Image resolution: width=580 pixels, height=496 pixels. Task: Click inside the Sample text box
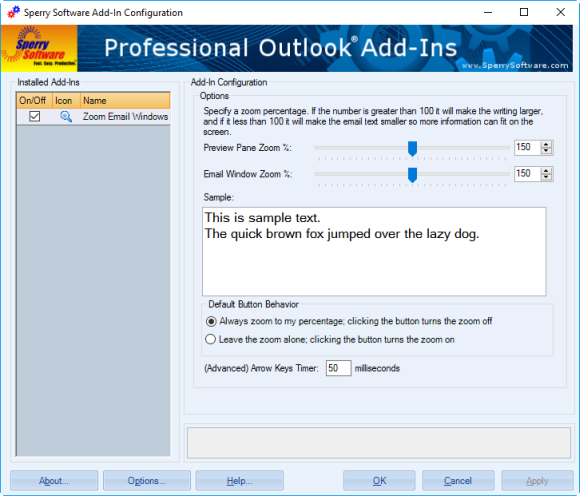coord(374,252)
